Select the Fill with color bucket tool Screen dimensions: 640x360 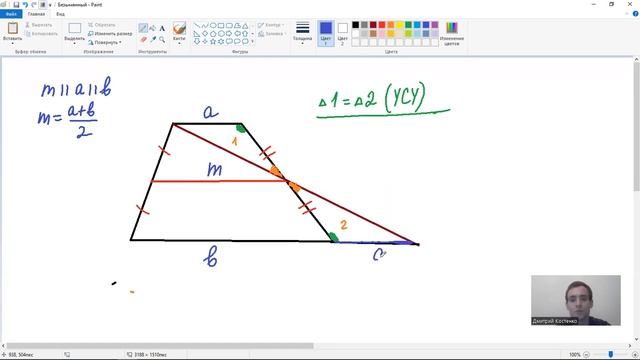click(x=153, y=28)
